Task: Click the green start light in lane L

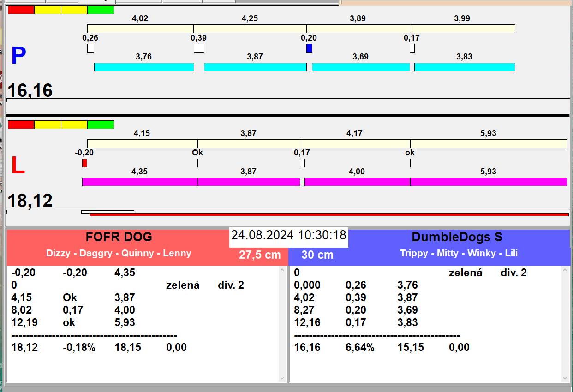Action: click(101, 125)
